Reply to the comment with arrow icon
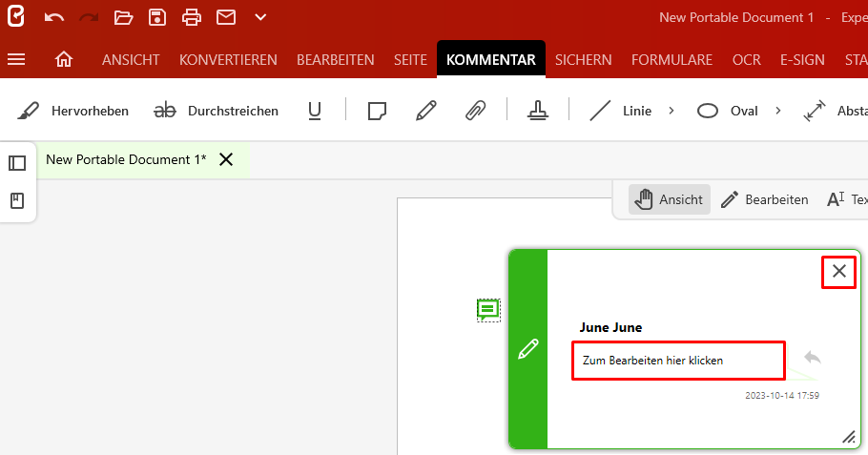Viewport: 868px width, 455px height. tap(812, 358)
